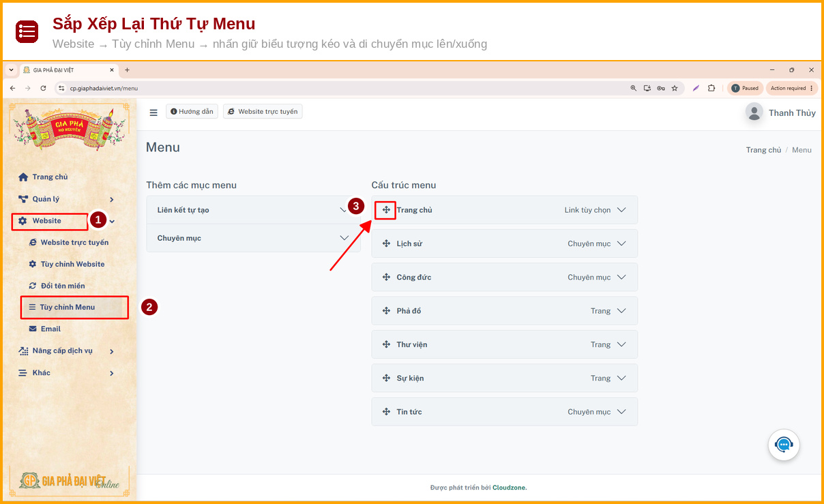Screen dimensions: 824x504
Task: Collapse the Website sidebar menu
Action: coord(66,221)
